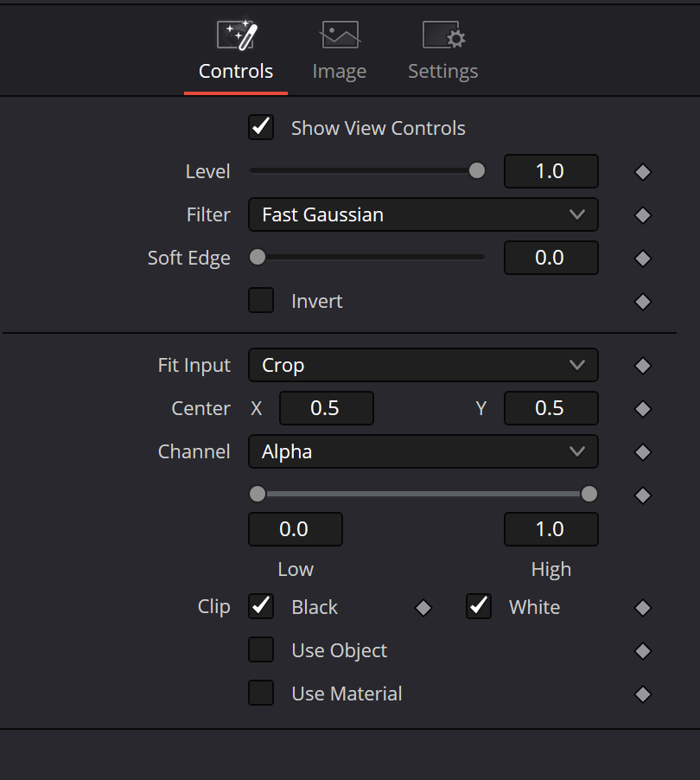The height and width of the screenshot is (780, 700).
Task: Open the Filter dropdown showing Fast Gaussian
Action: coord(423,214)
